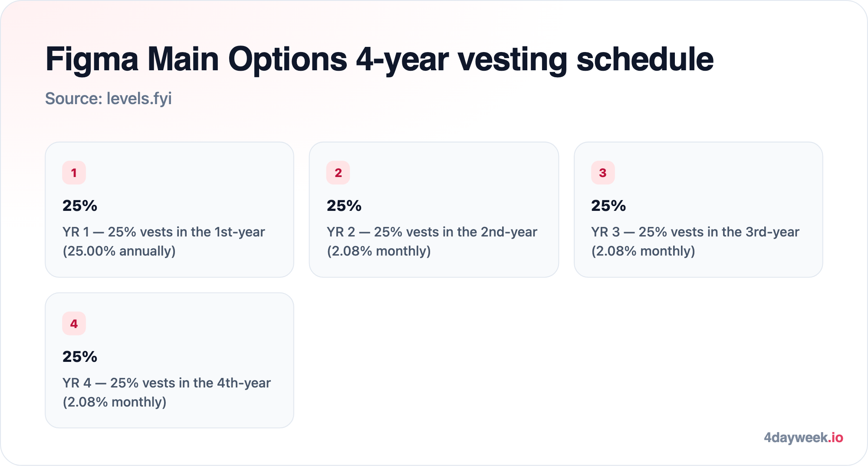868x466 pixels.
Task: Click the YR 1 first-year vesting description
Action: point(164,242)
